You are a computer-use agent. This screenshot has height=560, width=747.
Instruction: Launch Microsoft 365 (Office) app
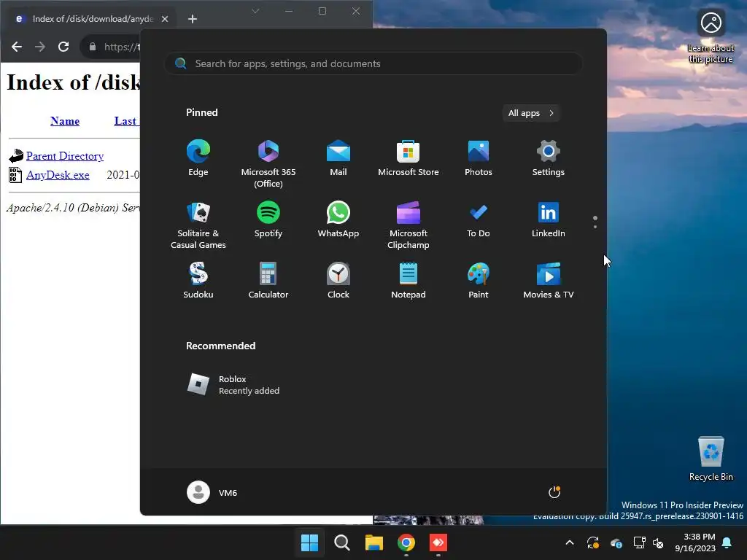click(268, 163)
